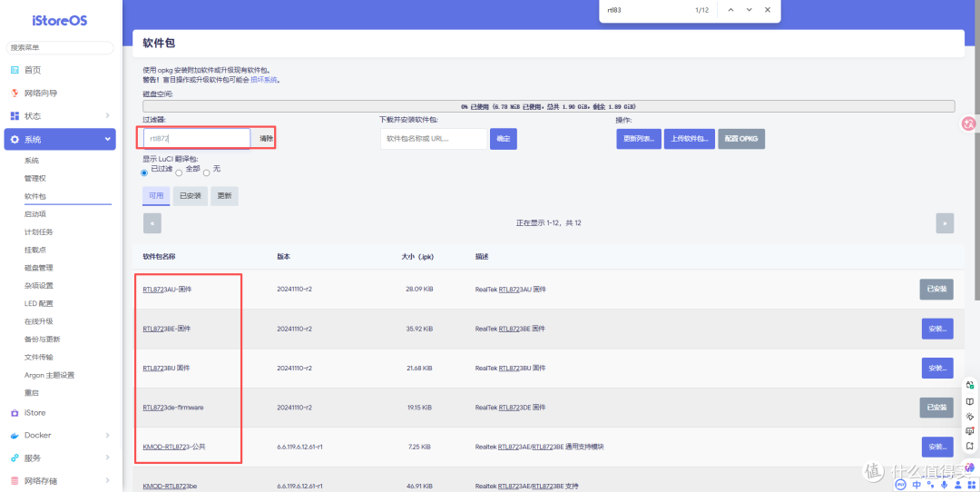Close the find-in-page bar
The height and width of the screenshot is (492, 980).
click(768, 10)
